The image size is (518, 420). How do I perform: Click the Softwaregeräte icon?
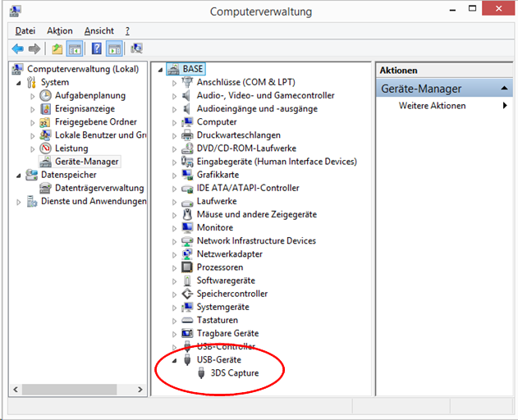click(x=187, y=281)
